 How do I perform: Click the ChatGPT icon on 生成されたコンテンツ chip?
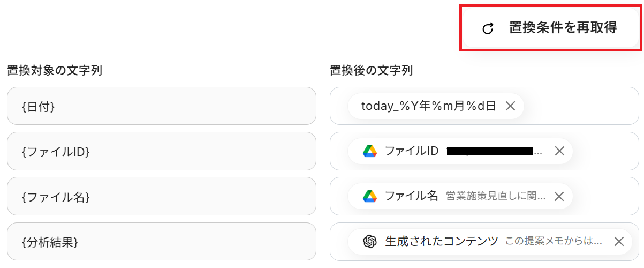point(370,241)
